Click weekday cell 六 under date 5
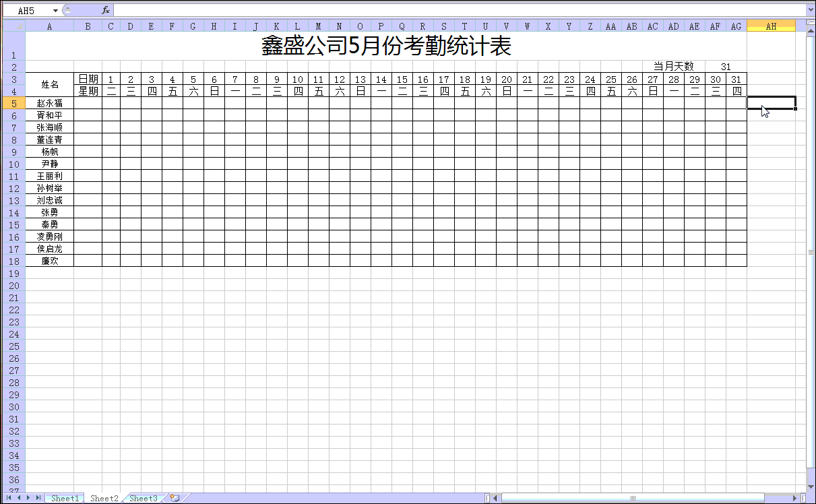816x504 pixels. (x=193, y=91)
